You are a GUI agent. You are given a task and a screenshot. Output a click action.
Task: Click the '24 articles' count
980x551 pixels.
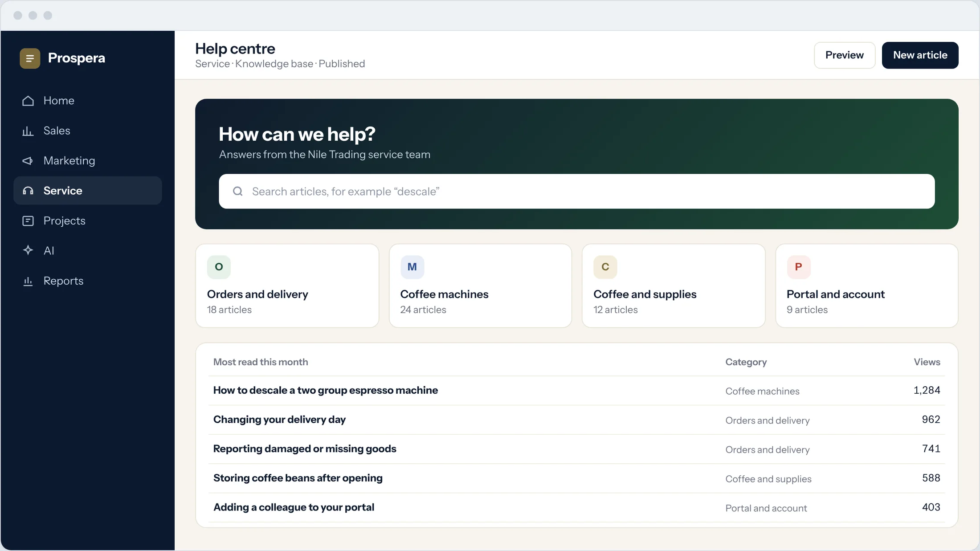pos(423,310)
